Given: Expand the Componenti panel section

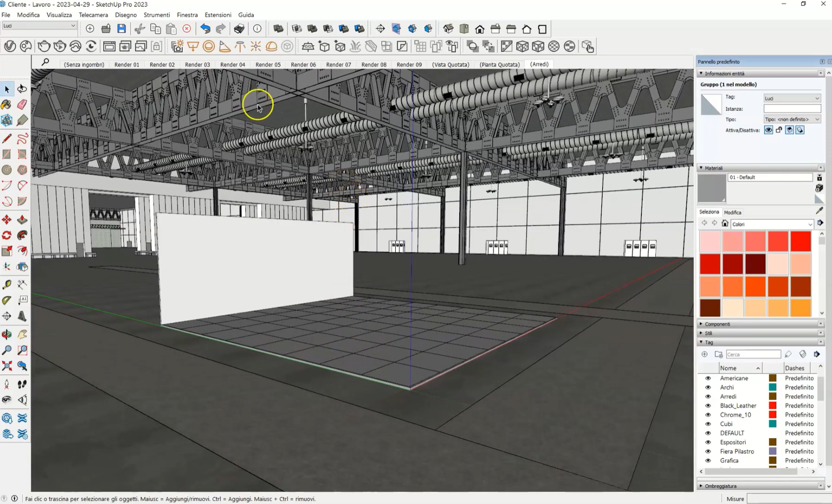Looking at the screenshot, I should (717, 324).
